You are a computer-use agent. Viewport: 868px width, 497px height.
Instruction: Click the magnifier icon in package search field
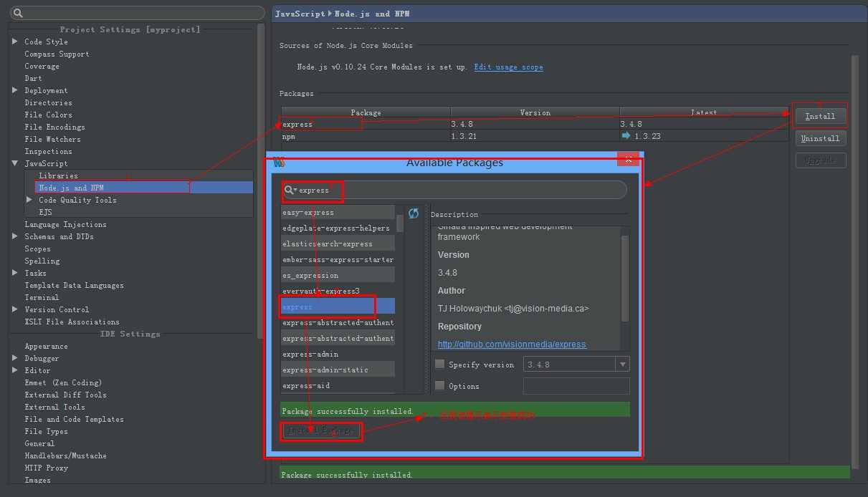coord(290,190)
